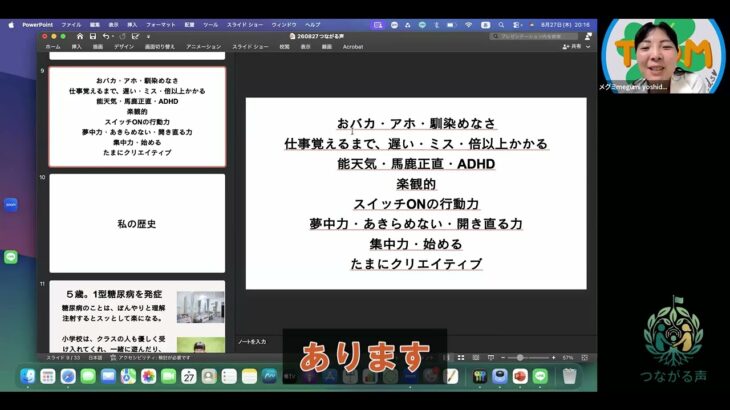Select slide 11 thumbnail about 1型糖尿病
Screen dimensions: 730x410
click(137, 316)
